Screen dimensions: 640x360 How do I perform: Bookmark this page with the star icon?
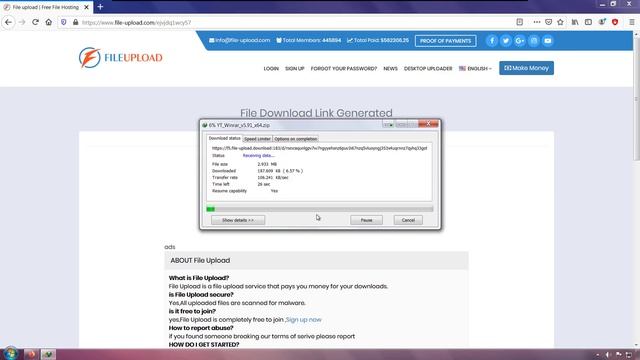point(560,22)
